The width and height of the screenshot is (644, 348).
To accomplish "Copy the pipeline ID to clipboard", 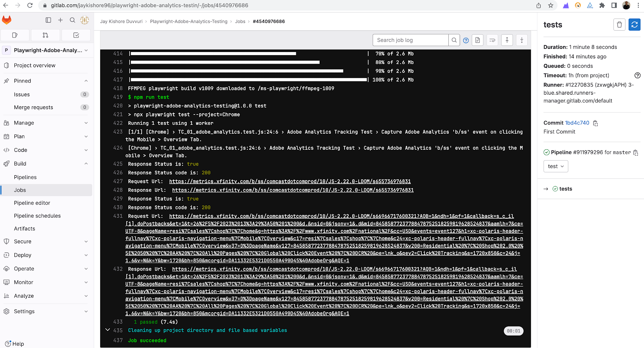I will (x=636, y=153).
